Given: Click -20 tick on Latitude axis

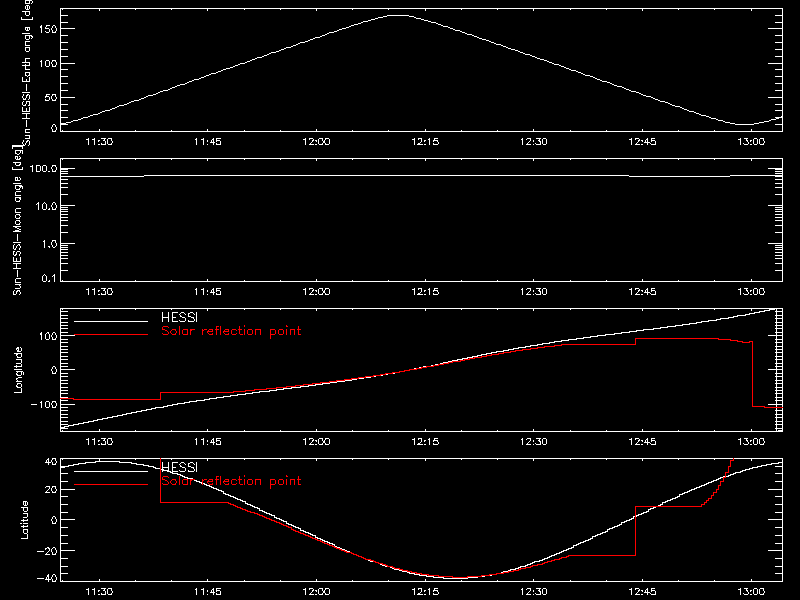Looking at the screenshot, I should (47, 551).
